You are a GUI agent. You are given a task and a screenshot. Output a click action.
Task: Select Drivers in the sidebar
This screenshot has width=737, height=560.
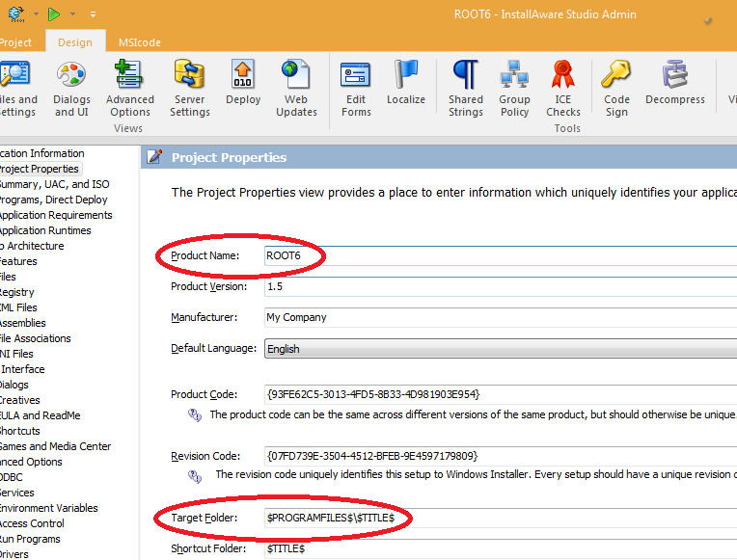(14, 554)
